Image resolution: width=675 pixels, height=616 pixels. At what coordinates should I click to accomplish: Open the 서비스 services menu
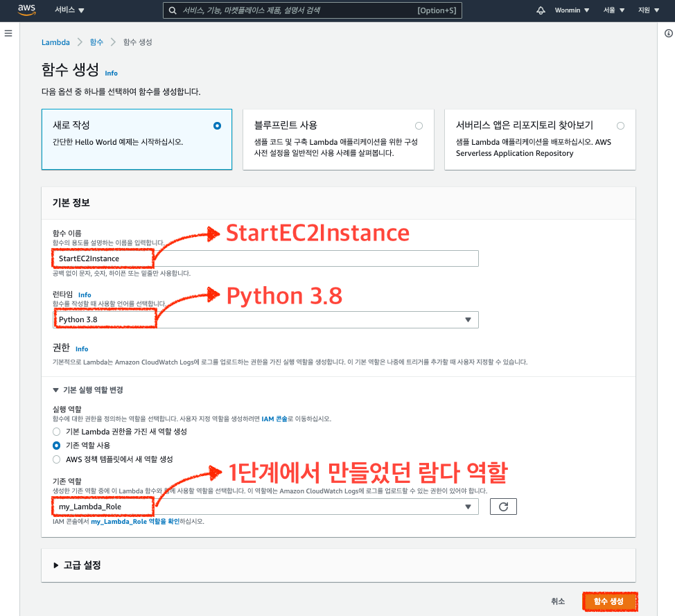point(69,10)
